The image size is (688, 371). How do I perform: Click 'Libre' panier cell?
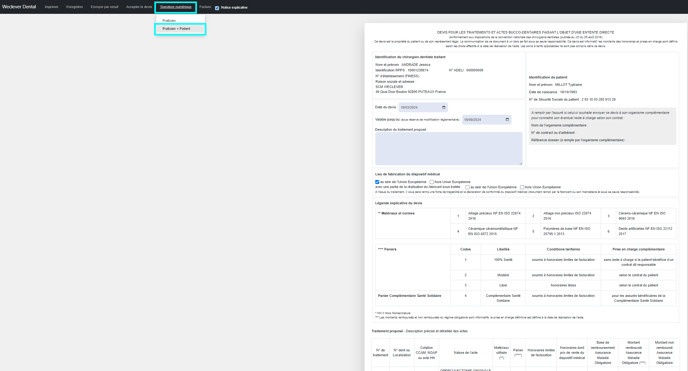tap(503, 285)
